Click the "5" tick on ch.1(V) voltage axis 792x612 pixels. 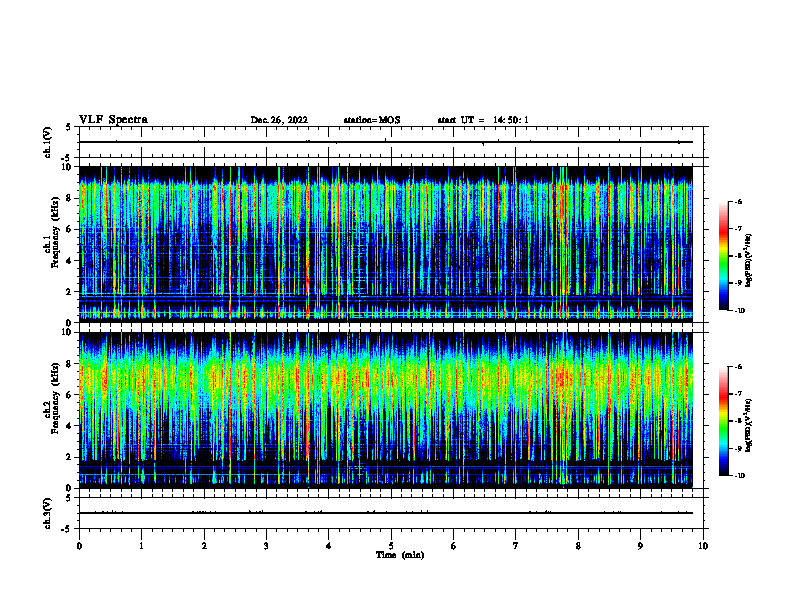point(69,127)
